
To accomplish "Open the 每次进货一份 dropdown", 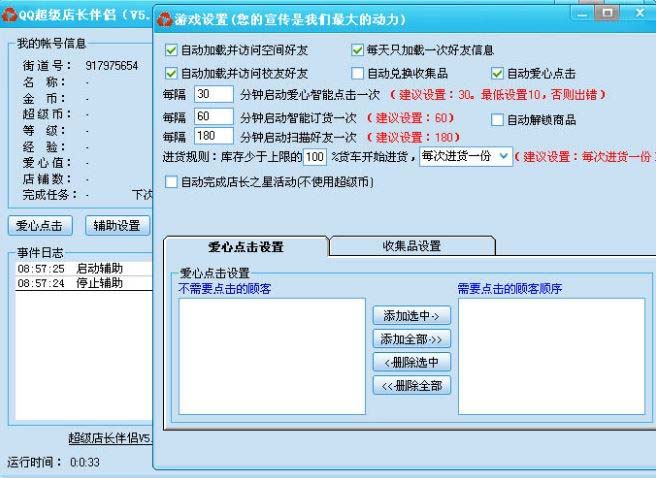I will tap(466, 157).
